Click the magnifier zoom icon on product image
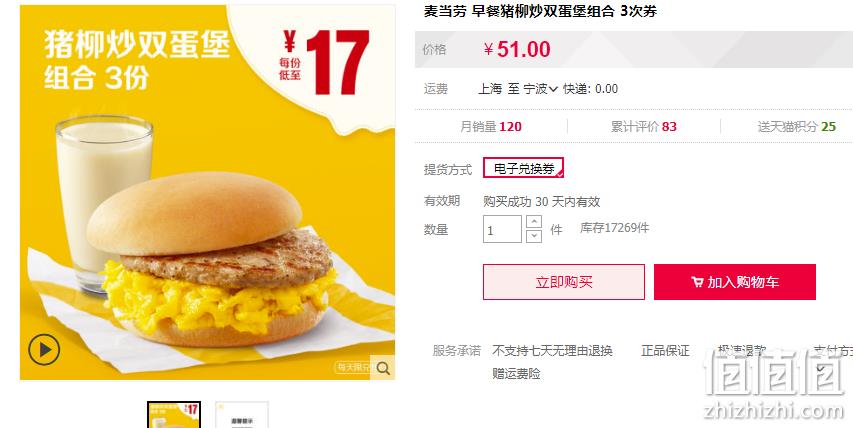Viewport: 853px width, 428px height. coord(383,368)
